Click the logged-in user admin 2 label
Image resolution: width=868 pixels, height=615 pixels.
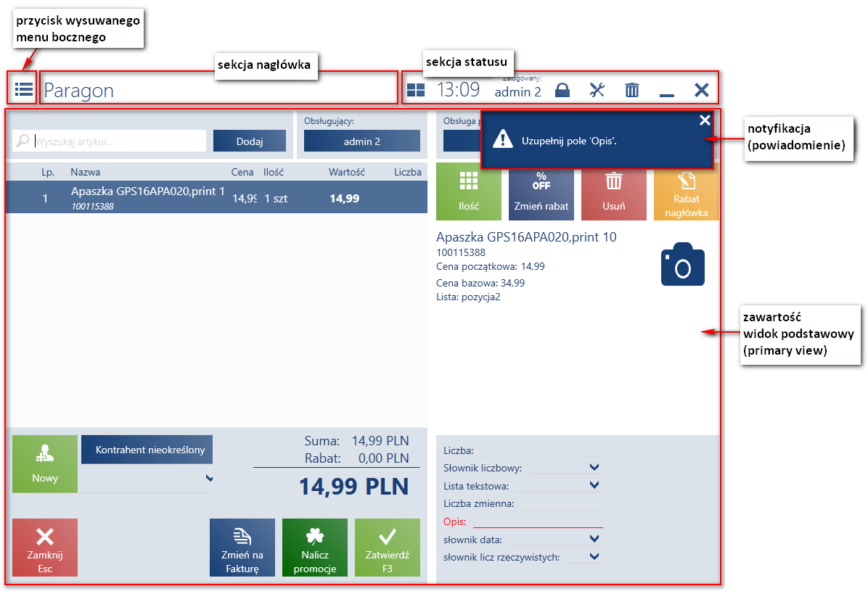[517, 92]
